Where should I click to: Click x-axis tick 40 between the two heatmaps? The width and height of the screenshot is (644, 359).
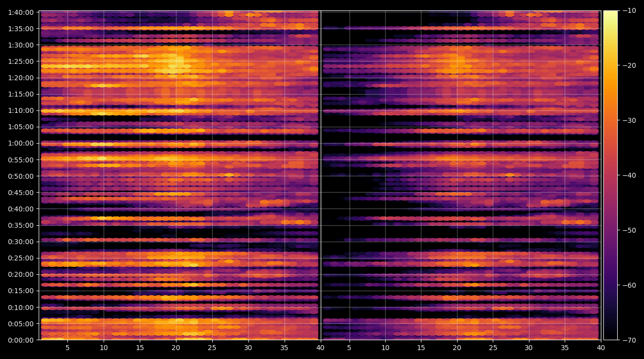point(321,348)
